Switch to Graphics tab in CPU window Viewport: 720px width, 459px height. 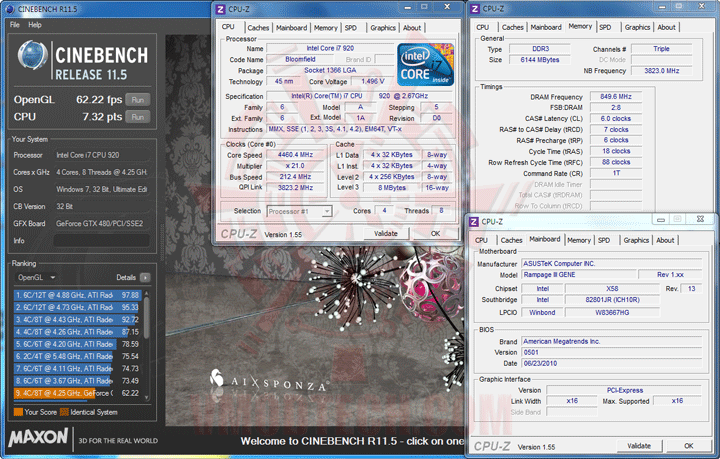tap(383, 28)
